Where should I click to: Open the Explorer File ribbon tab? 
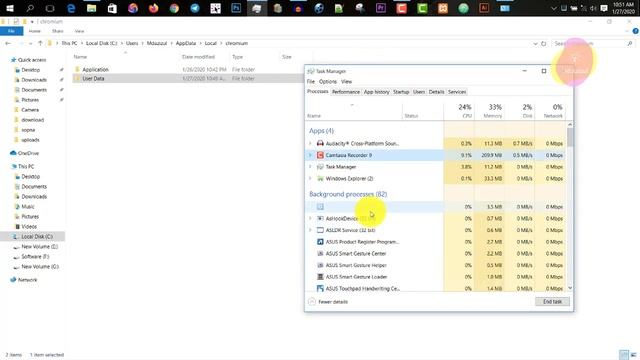[x=11, y=31]
